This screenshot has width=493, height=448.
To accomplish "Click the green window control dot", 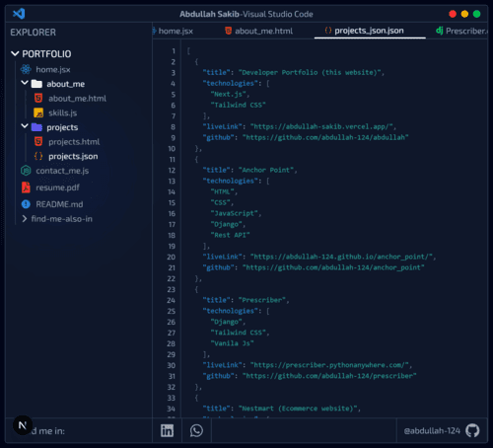I will [476, 14].
